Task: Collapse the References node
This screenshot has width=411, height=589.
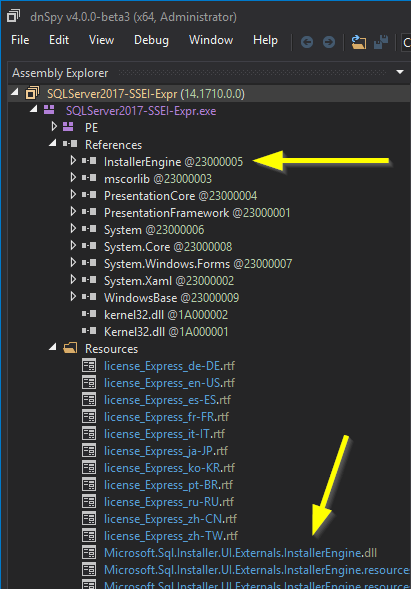Action: pyautogui.click(x=53, y=143)
